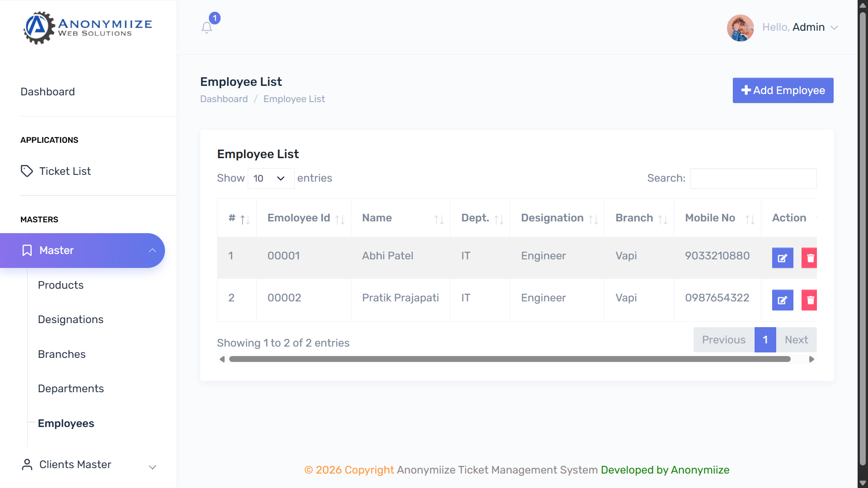The image size is (868, 488).
Task: Open the notification bell
Action: [x=207, y=28]
